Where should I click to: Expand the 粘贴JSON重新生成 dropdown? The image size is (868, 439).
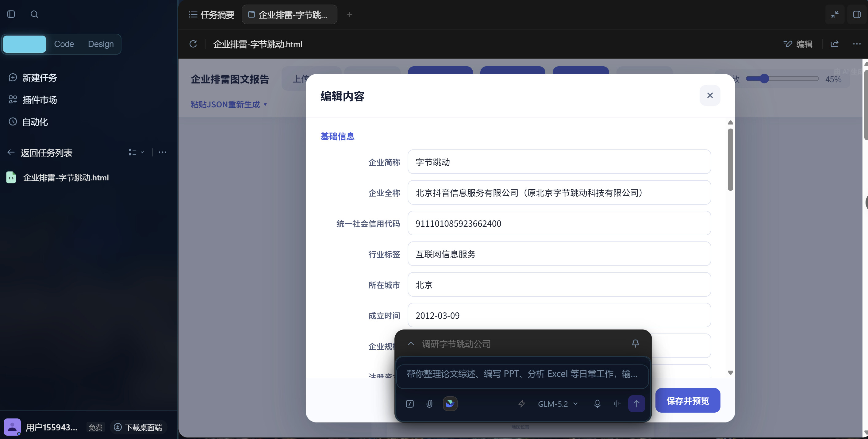point(229,104)
